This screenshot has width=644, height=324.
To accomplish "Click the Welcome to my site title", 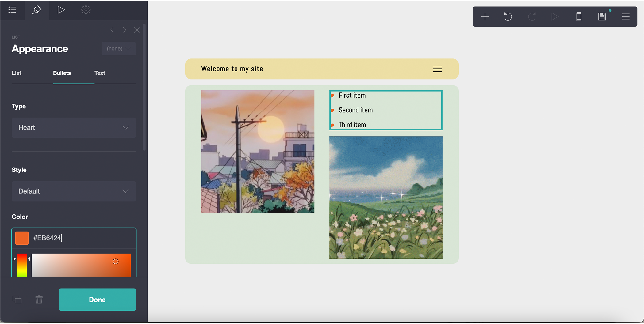I will [x=232, y=69].
